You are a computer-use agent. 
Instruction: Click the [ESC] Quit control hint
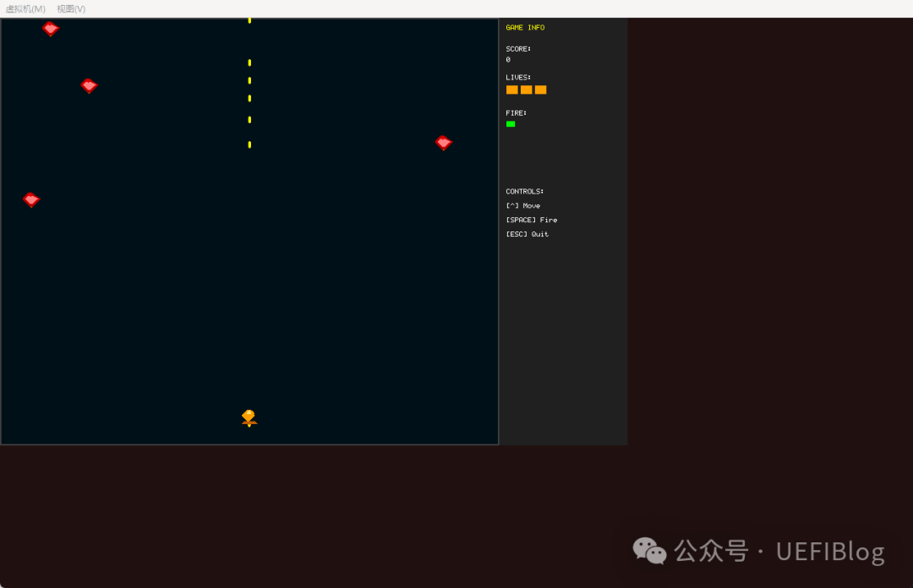pos(527,234)
